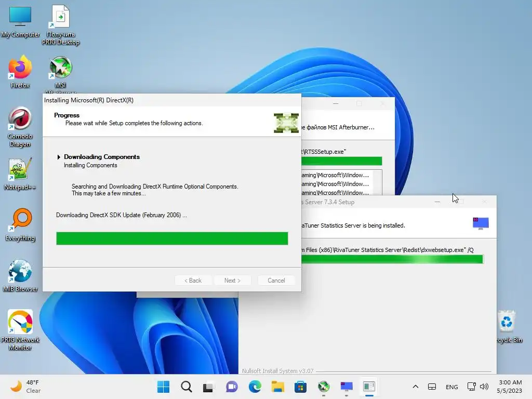Open the Recycle Bin desktop icon

click(508, 326)
